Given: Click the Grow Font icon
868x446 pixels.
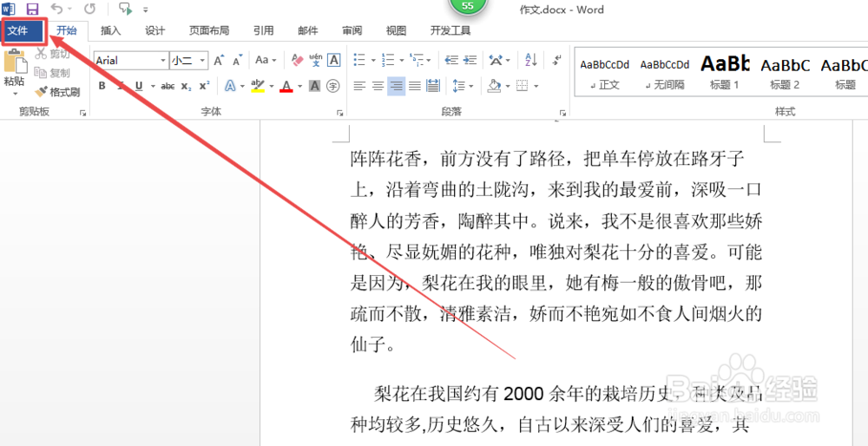Looking at the screenshot, I should (x=220, y=61).
